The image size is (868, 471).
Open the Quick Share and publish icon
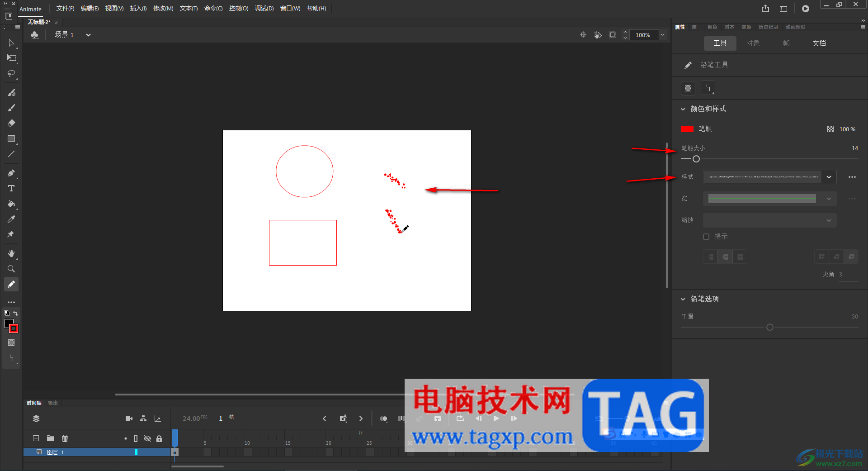(x=765, y=9)
